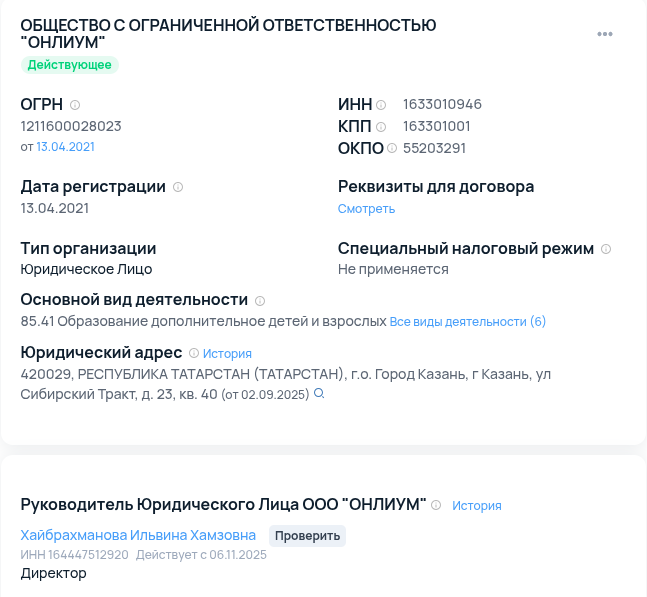Open the three-dot more options menu
647x597 pixels.
(605, 34)
